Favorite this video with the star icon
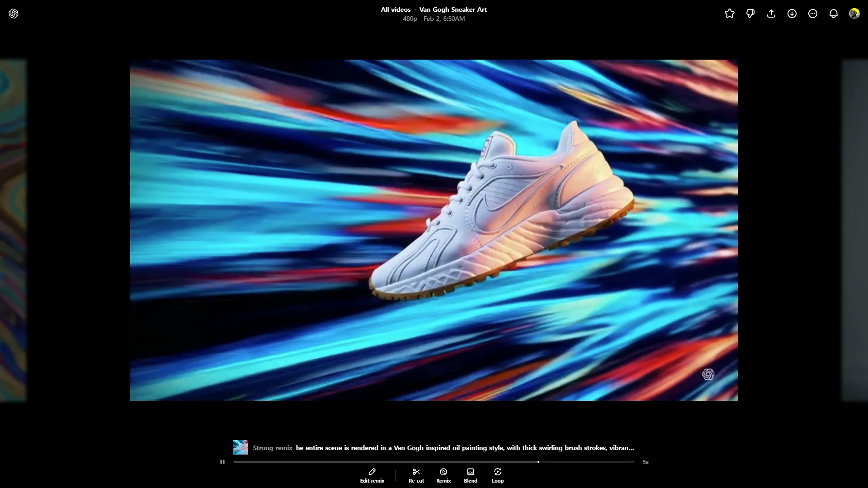 coord(730,14)
